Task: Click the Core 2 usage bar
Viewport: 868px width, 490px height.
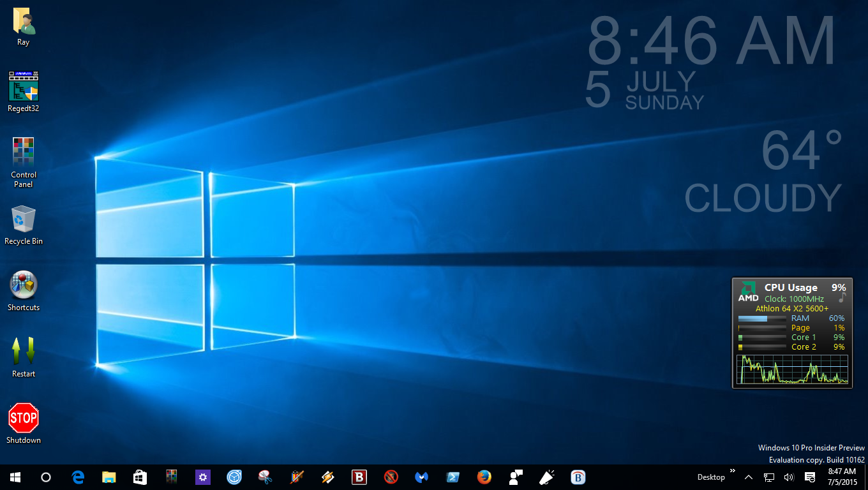Action: point(762,347)
